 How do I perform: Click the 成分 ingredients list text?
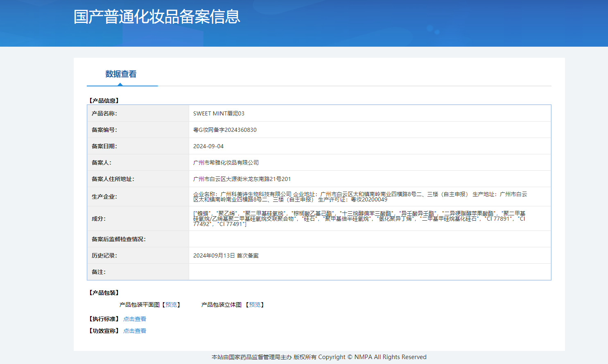click(x=359, y=219)
